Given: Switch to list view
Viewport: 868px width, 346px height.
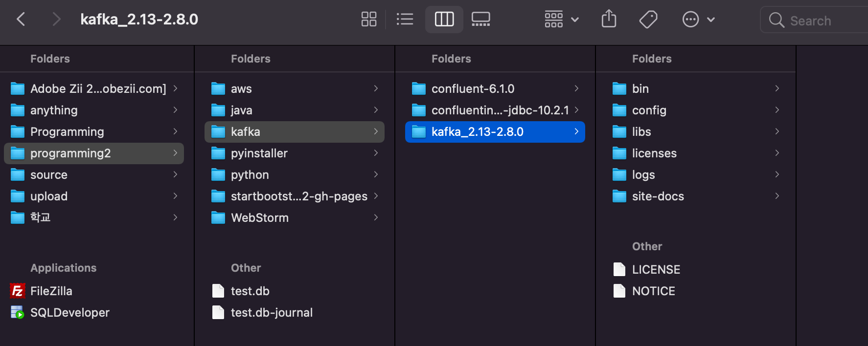Looking at the screenshot, I should 405,20.
